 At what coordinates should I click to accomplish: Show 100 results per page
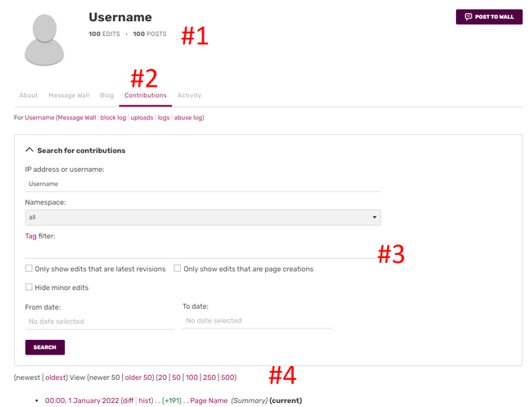[192, 378]
